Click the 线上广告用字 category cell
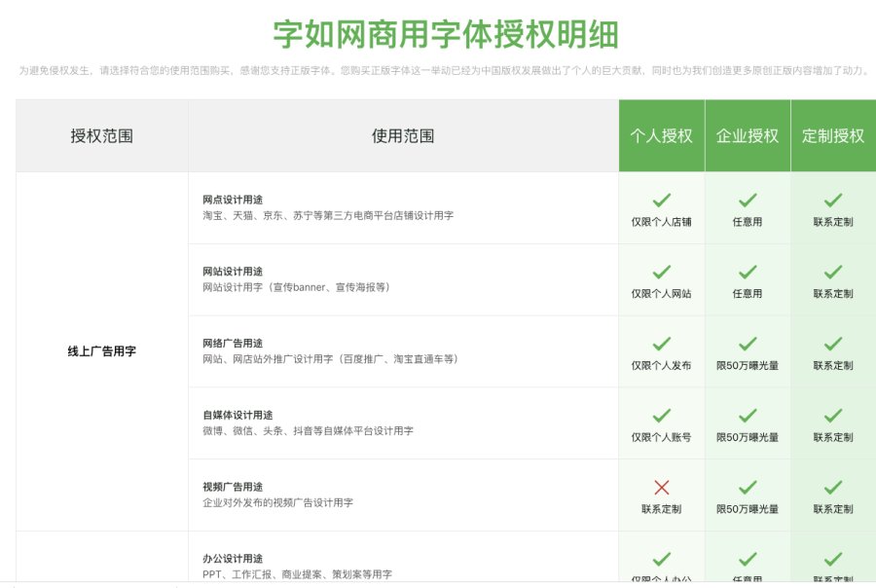This screenshot has height=588, width=876. [102, 351]
